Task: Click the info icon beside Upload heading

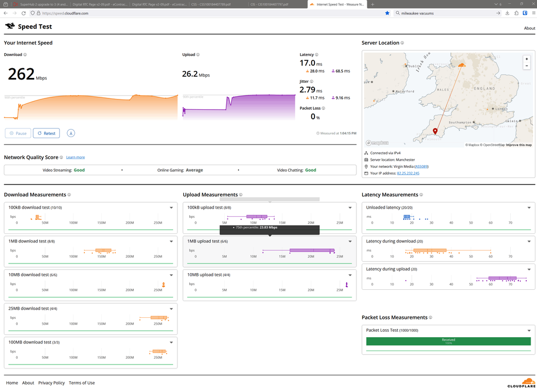Action: click(x=198, y=54)
